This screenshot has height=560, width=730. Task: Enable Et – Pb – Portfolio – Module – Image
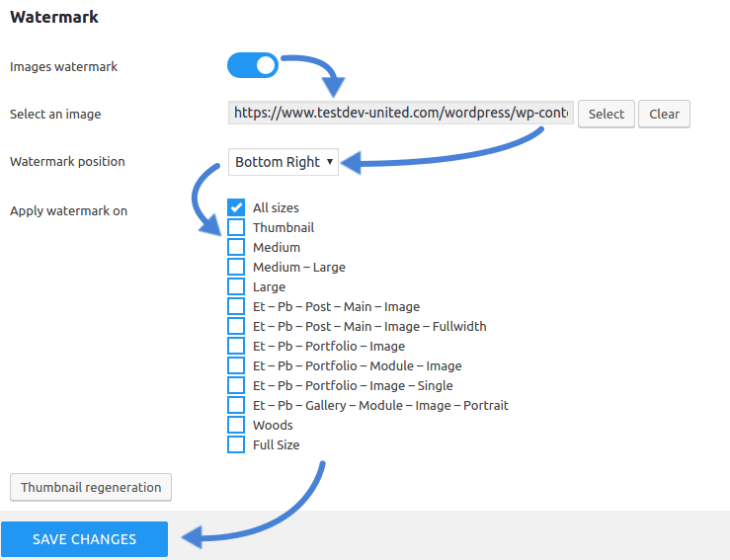pos(236,365)
